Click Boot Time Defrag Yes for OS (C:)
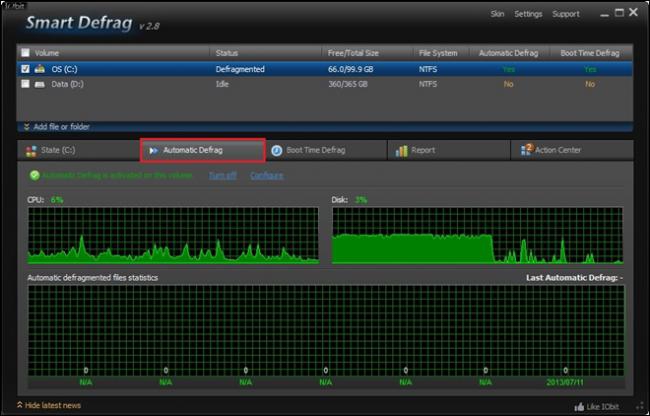Image resolution: width=650 pixels, height=416 pixels. 590,69
